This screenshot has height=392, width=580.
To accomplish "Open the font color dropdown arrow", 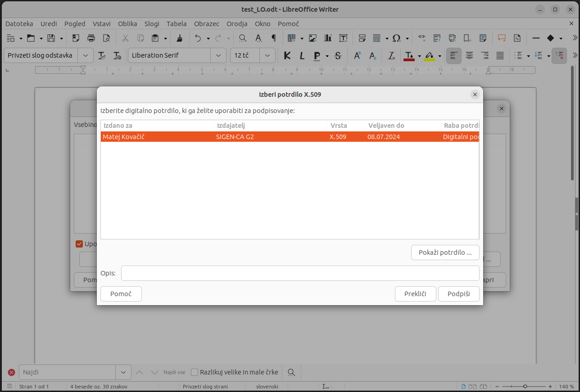I will pos(419,56).
